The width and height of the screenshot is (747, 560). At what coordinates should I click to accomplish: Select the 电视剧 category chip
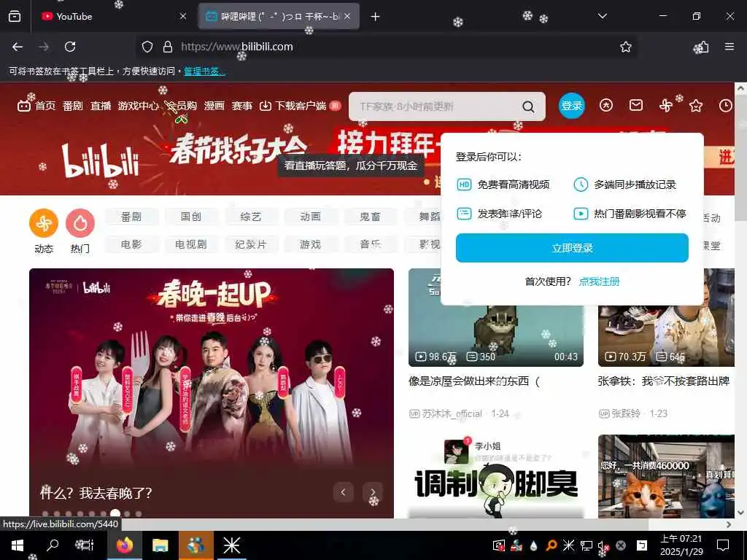[191, 244]
